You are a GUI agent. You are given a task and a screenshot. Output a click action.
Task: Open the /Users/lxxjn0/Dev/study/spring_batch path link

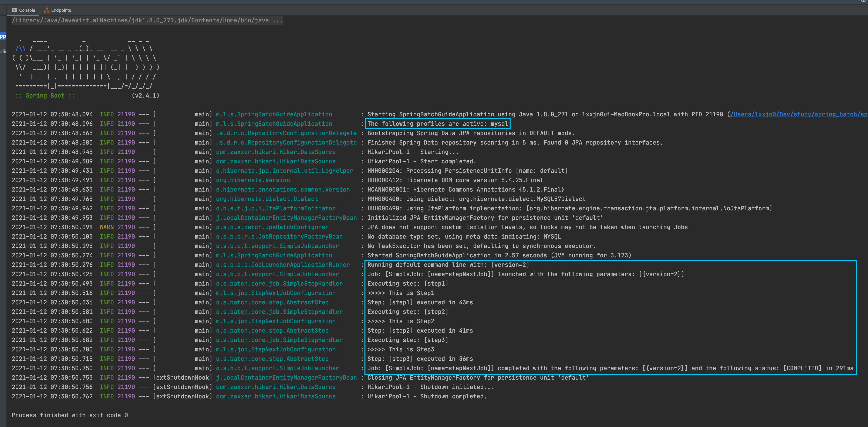pyautogui.click(x=799, y=114)
